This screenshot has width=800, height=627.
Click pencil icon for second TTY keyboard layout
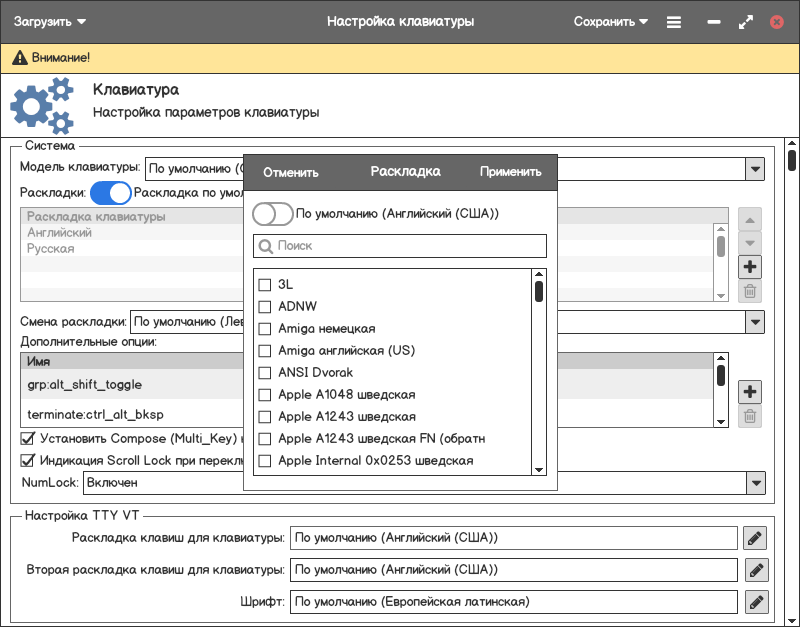755,570
